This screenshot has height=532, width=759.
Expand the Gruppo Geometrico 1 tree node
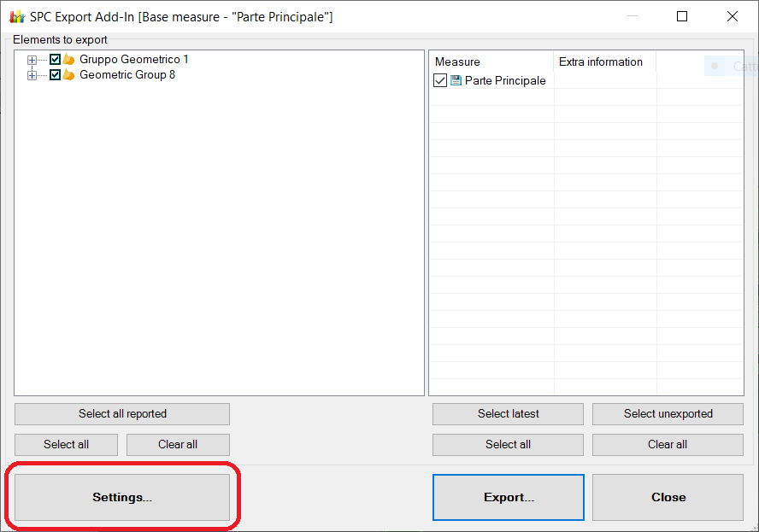pos(31,59)
